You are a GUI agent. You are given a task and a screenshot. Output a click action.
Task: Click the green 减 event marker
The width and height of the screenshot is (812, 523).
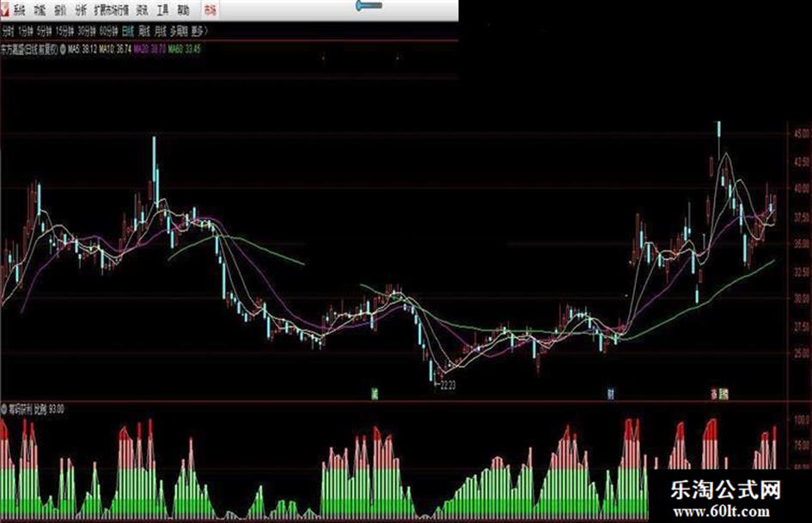click(x=375, y=394)
